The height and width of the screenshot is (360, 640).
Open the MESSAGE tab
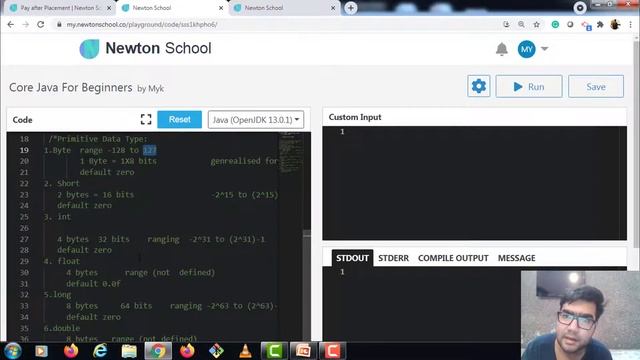[x=516, y=258]
